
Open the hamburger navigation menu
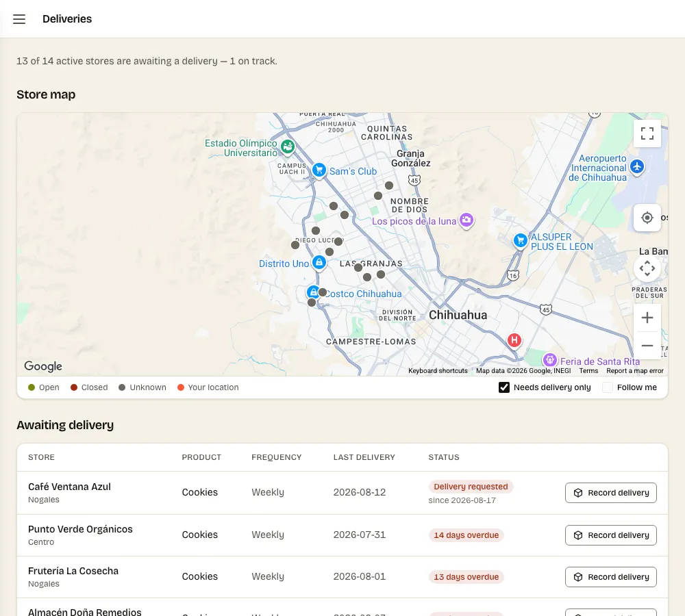coord(19,18)
